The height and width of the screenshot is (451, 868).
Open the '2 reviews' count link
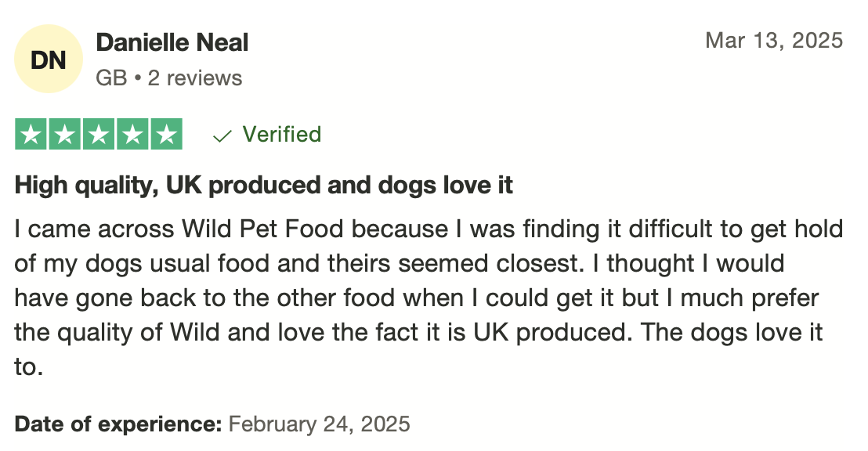click(195, 78)
